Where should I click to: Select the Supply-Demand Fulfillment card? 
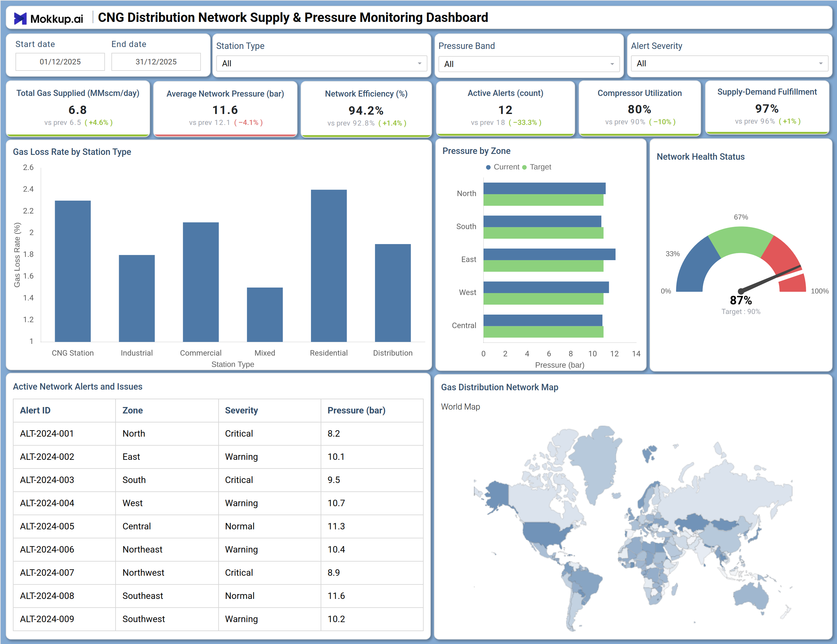pos(767,107)
